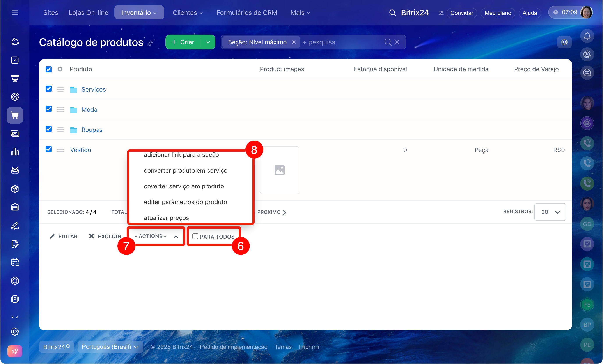603x364 pixels.
Task: Click the pin icon beside catalog title
Action: (150, 43)
